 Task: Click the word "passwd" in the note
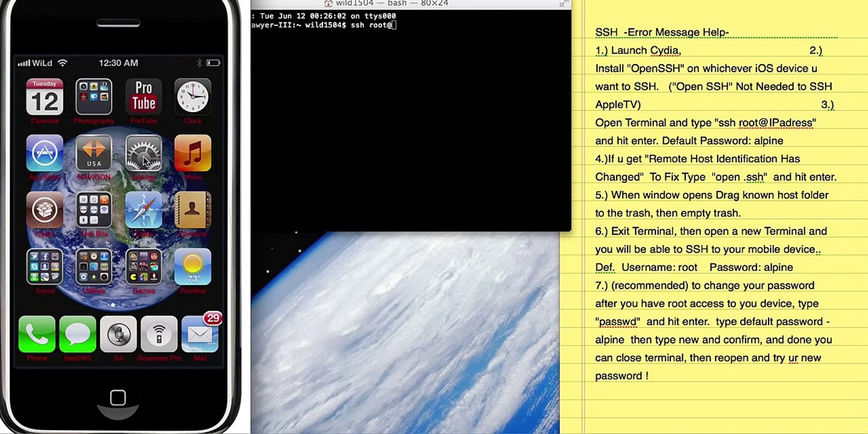617,322
